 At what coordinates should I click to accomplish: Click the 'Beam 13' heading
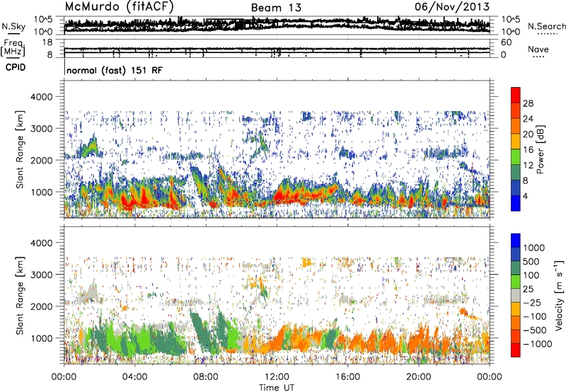(x=276, y=8)
